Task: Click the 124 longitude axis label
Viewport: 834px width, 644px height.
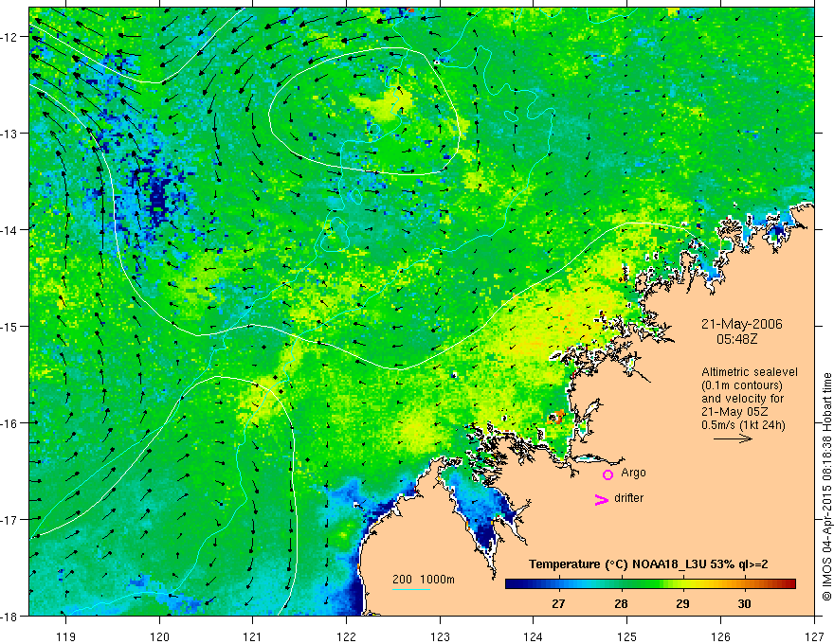Action: 534,636
